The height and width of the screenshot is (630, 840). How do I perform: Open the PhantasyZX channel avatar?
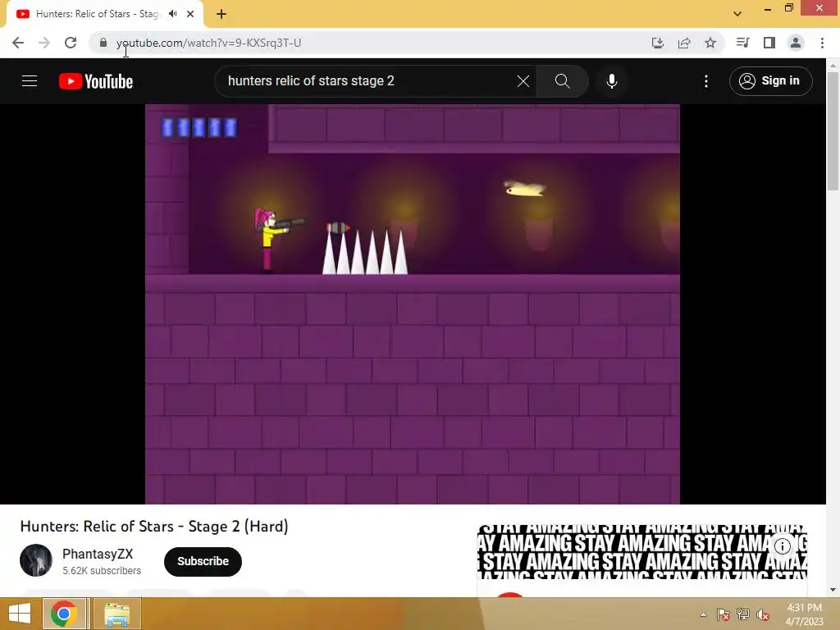click(36, 560)
